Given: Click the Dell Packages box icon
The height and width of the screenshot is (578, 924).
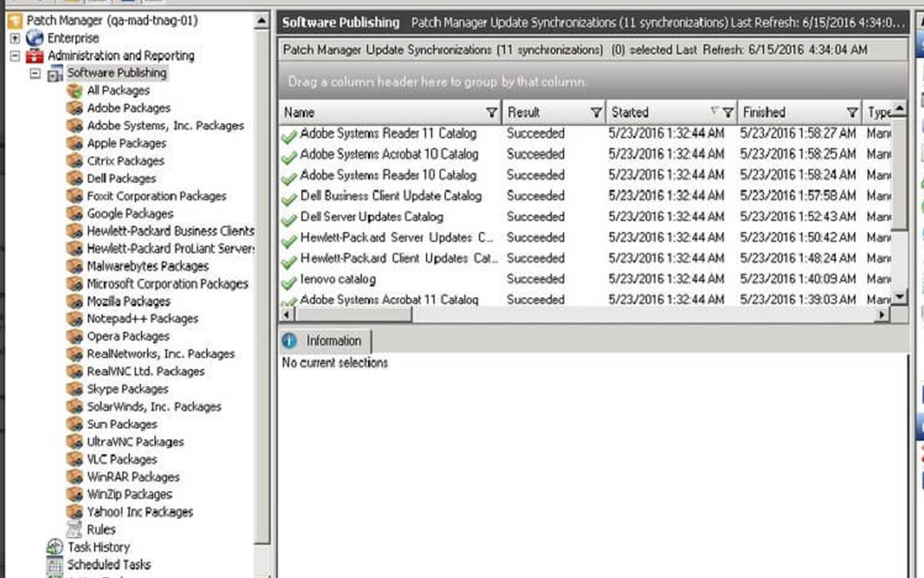Looking at the screenshot, I should coord(74,179).
